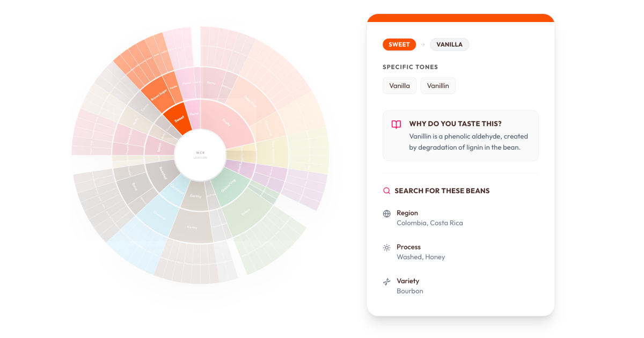
Task: Select the Floral segment on the wheel
Action: (194, 113)
